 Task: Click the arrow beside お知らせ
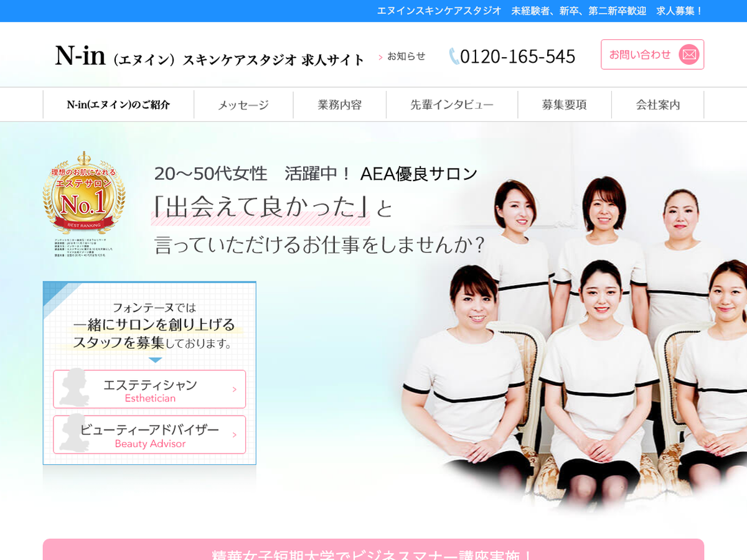(380, 57)
